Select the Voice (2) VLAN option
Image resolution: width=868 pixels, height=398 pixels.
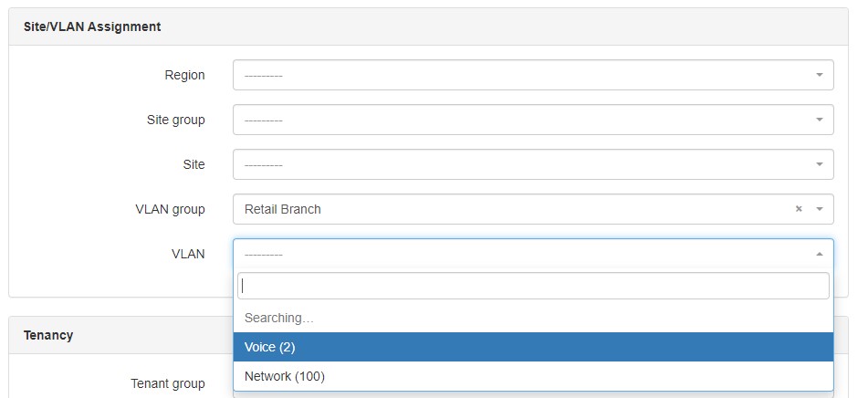pyautogui.click(x=533, y=347)
